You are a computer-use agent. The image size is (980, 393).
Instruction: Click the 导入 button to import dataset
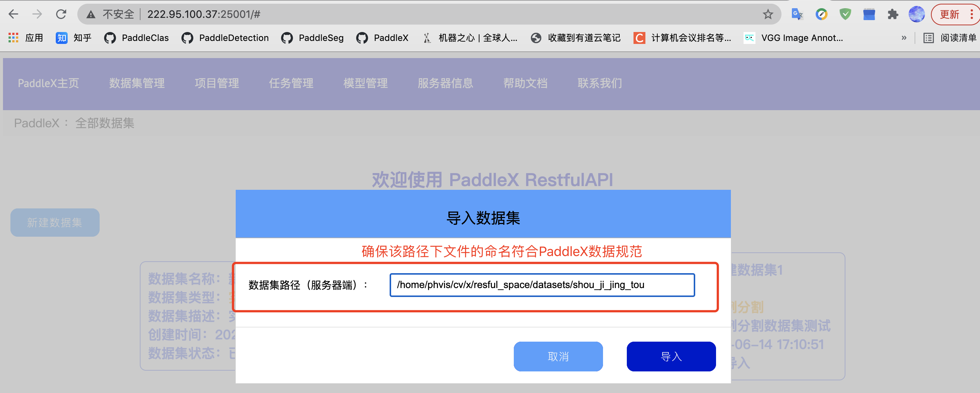click(671, 357)
